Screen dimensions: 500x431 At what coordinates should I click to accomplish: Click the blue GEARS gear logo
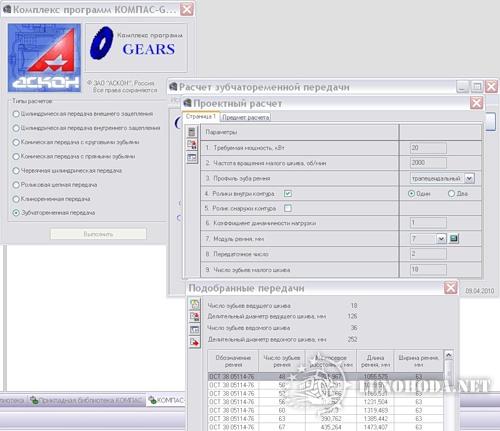tap(101, 43)
